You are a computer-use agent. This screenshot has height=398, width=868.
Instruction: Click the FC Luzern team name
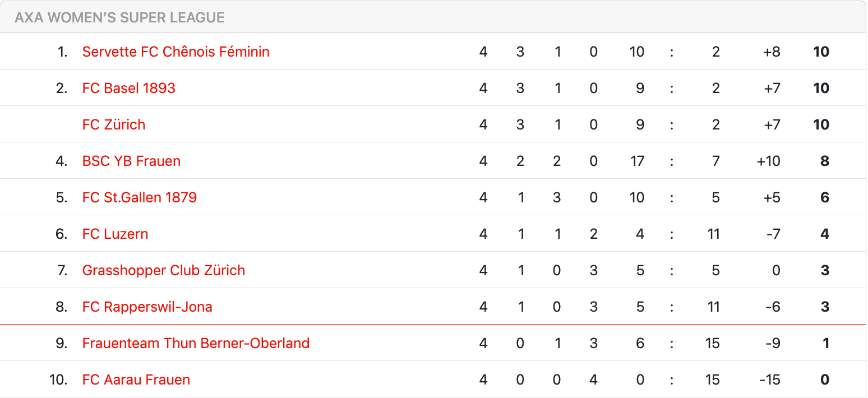pyautogui.click(x=115, y=234)
